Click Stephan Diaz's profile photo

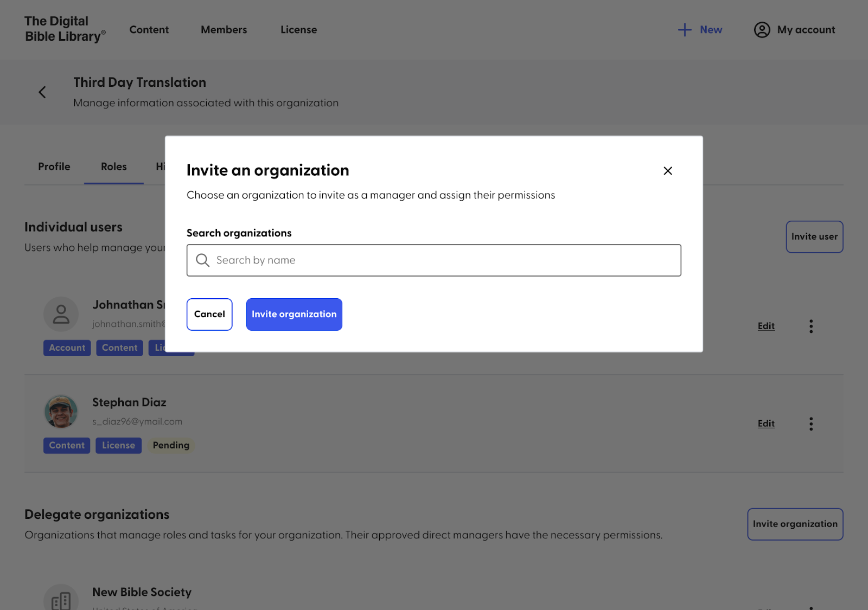pyautogui.click(x=61, y=412)
